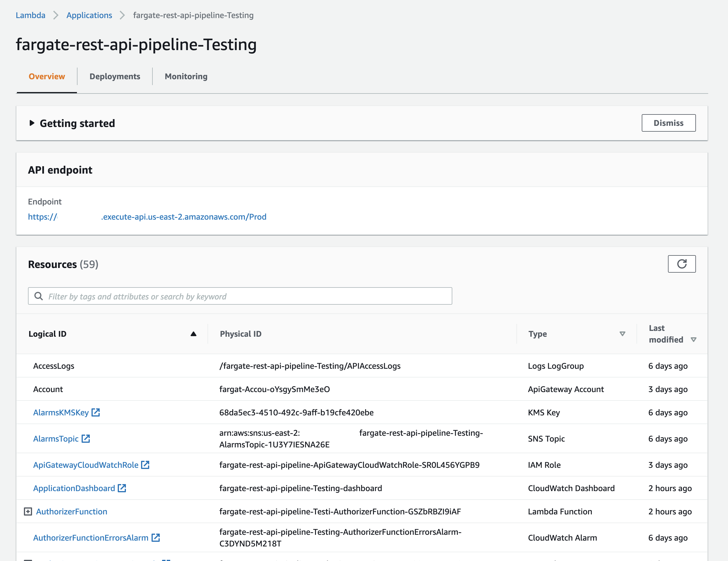Open the ApplicationDashboard external link icon
Viewport: 728px width, 561px height.
(122, 488)
